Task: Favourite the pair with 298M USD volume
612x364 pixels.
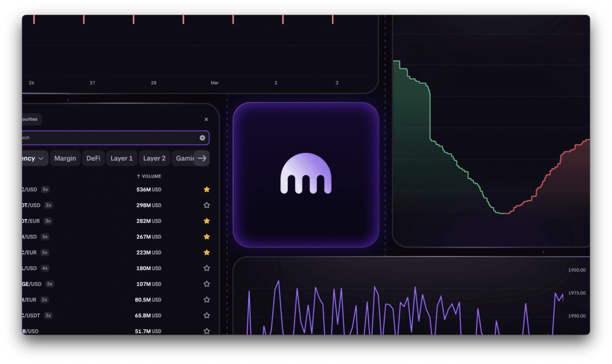Action: coord(207,205)
